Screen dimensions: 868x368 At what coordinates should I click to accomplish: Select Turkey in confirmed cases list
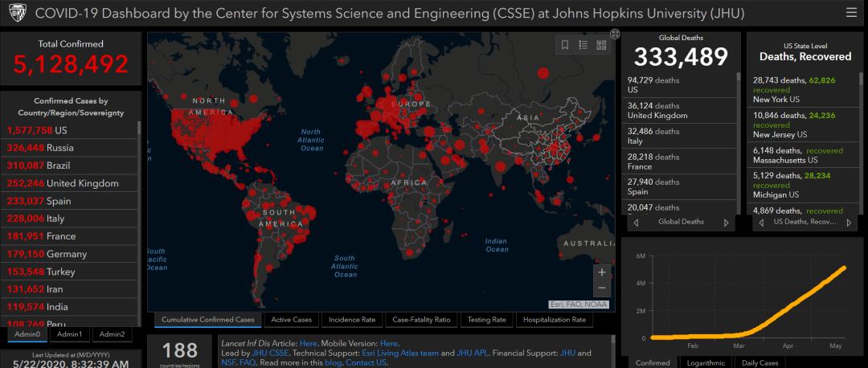(x=69, y=272)
